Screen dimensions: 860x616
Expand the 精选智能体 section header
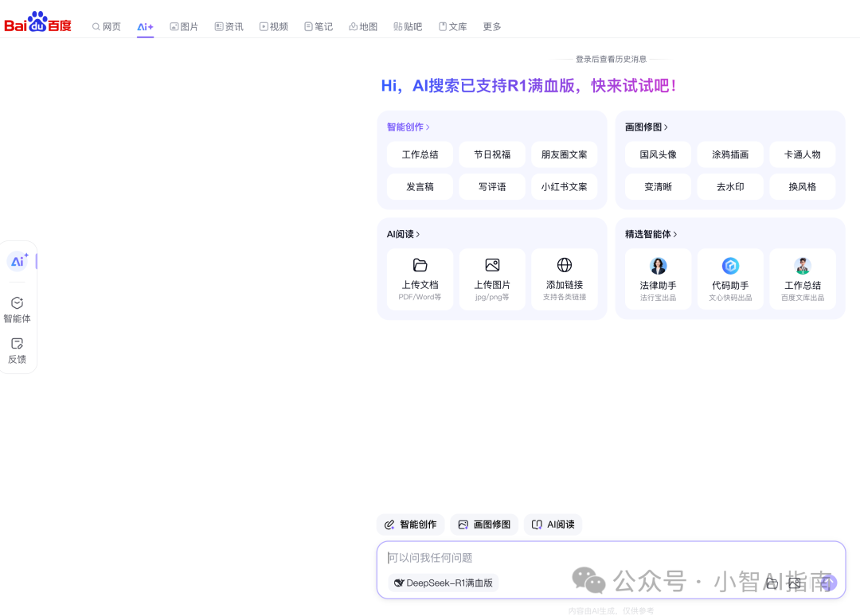coord(651,234)
